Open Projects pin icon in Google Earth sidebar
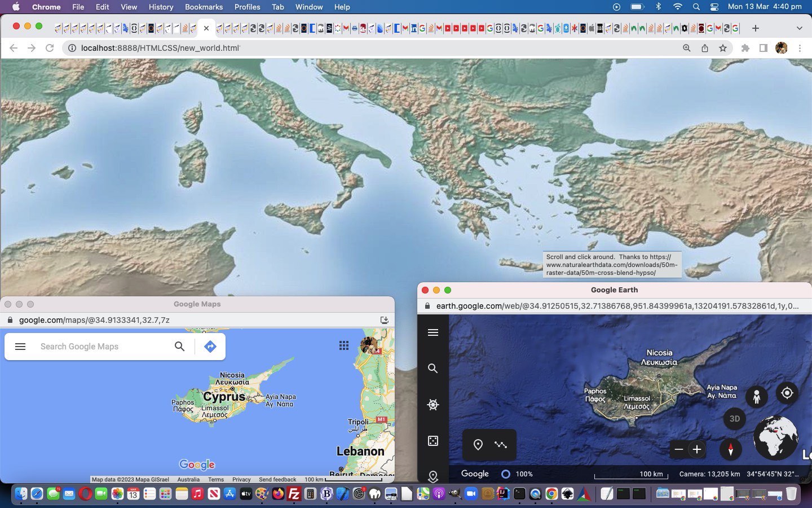 click(x=433, y=476)
